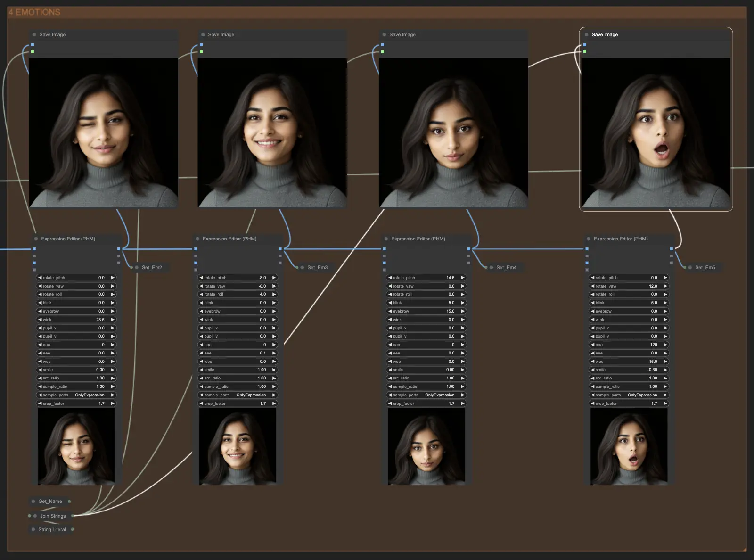Decrease the rotate_yaw -8.0 value with left arrow
This screenshot has height=560, width=754.
click(201, 286)
